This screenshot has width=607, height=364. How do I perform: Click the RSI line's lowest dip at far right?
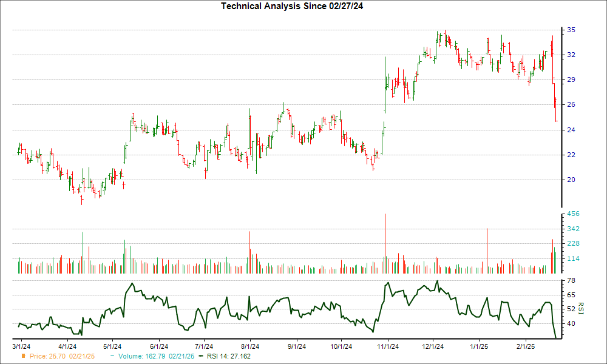click(x=557, y=337)
